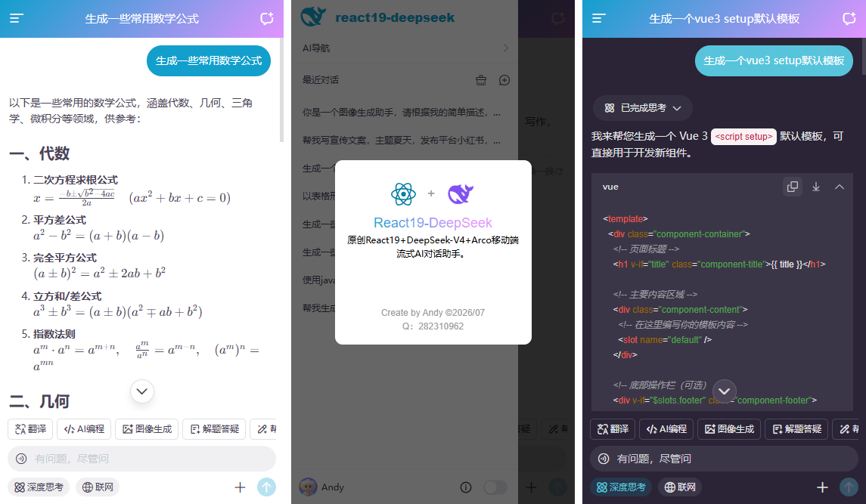The width and height of the screenshot is (866, 504).
Task: Select 图像生成 shortcut in right dark panel
Action: tap(729, 429)
